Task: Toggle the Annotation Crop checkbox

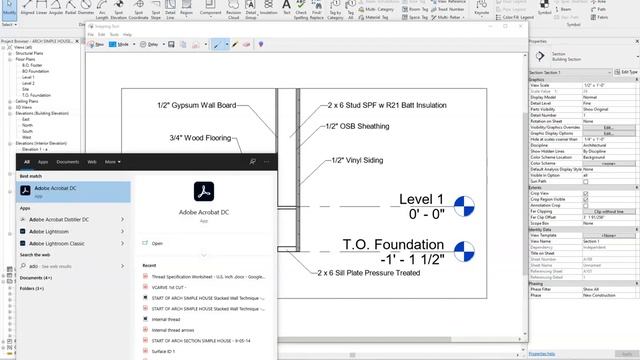Action: [x=586, y=205]
